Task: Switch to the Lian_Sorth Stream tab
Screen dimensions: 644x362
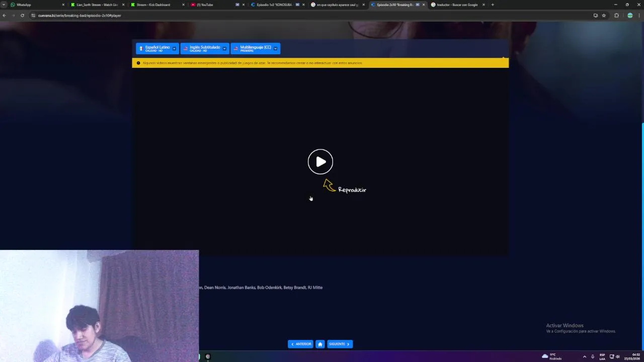Action: pyautogui.click(x=97, y=5)
